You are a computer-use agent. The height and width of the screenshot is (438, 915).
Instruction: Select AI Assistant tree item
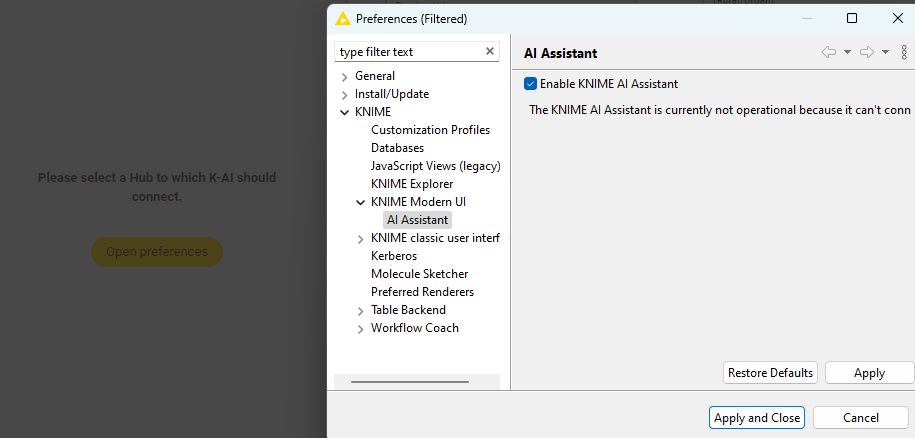(417, 220)
